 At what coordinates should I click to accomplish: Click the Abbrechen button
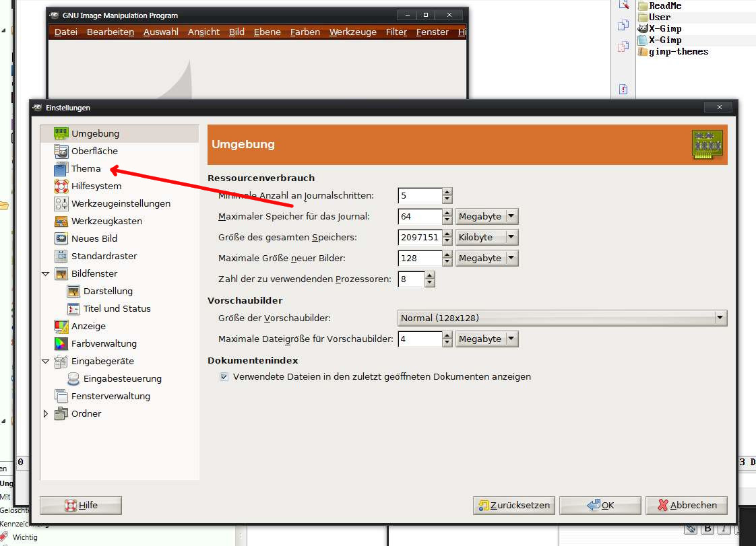click(x=687, y=506)
